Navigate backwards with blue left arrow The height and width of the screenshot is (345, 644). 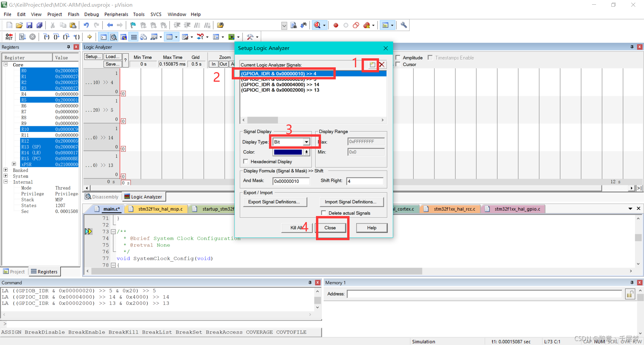(x=110, y=25)
